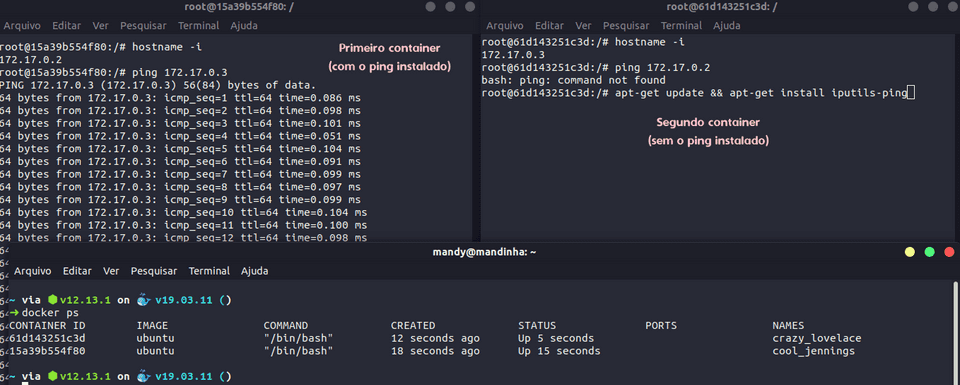
Task: Minimize mandy@mandinha terminal with yellow button
Action: pos(910,252)
